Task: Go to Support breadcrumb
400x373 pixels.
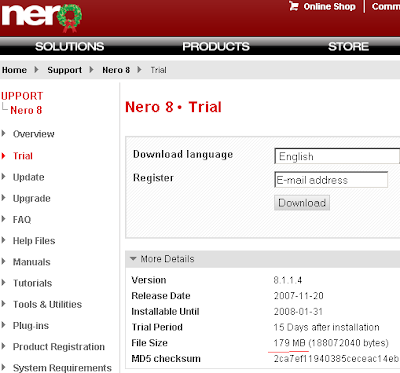Action: [x=64, y=70]
